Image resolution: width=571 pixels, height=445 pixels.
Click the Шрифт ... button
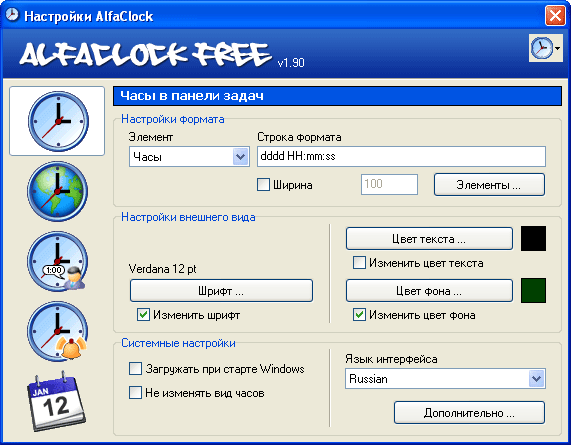tap(221, 291)
